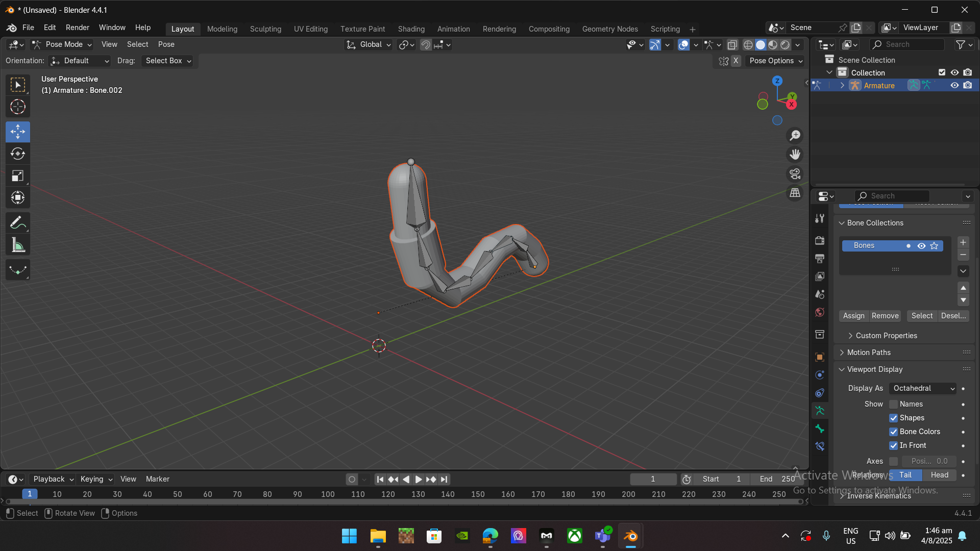Open Display As Octahedral dropdown
Viewport: 980px width, 551px height.
(x=923, y=388)
